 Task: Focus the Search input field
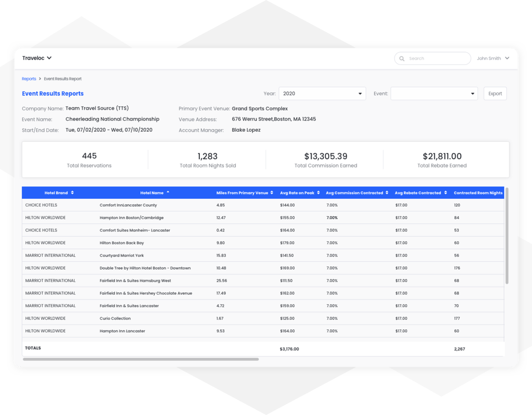[x=432, y=59]
